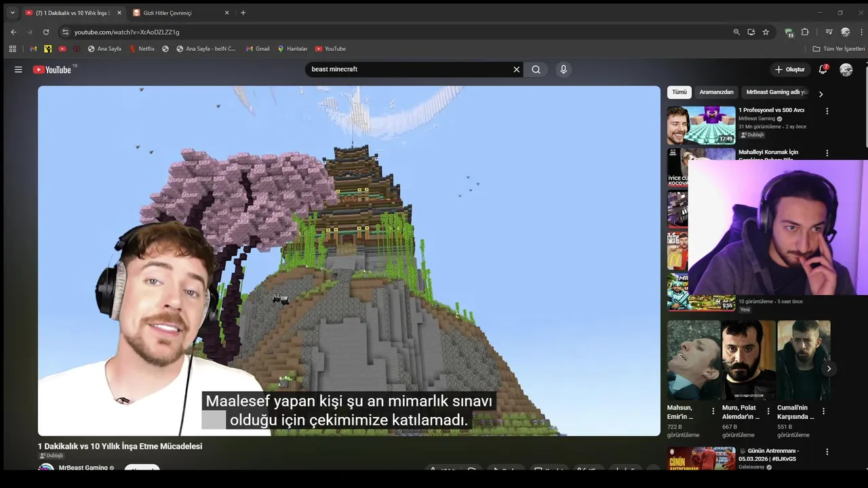Open options for Mahalleyi Korumak İçin video
Screen dimensions: 868x488
(827, 153)
